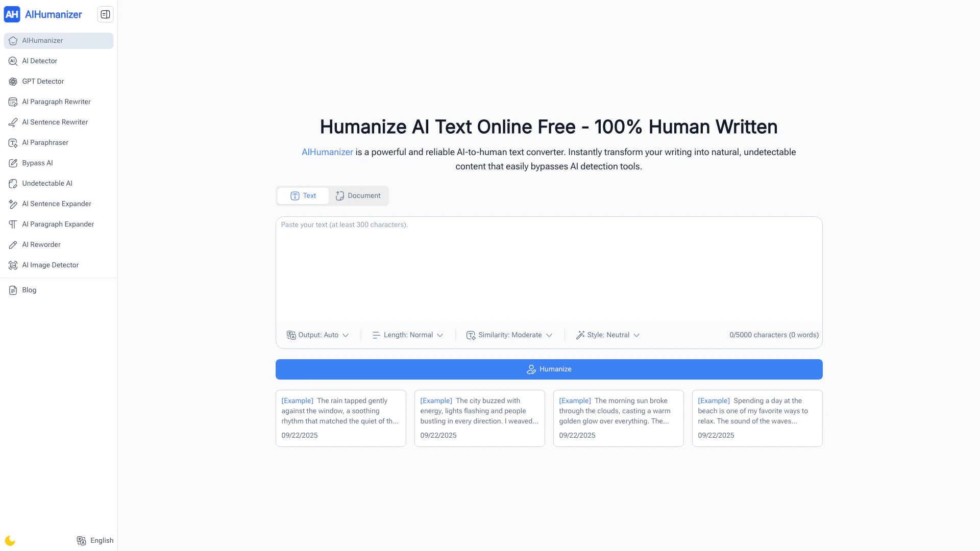Follow the AIHumanizer link in description

point(327,152)
